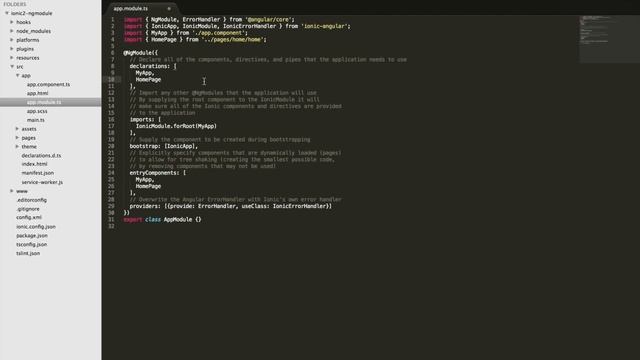This screenshot has width=640, height=360.
Task: Click the entryComponents: [ line
Action: point(158,173)
